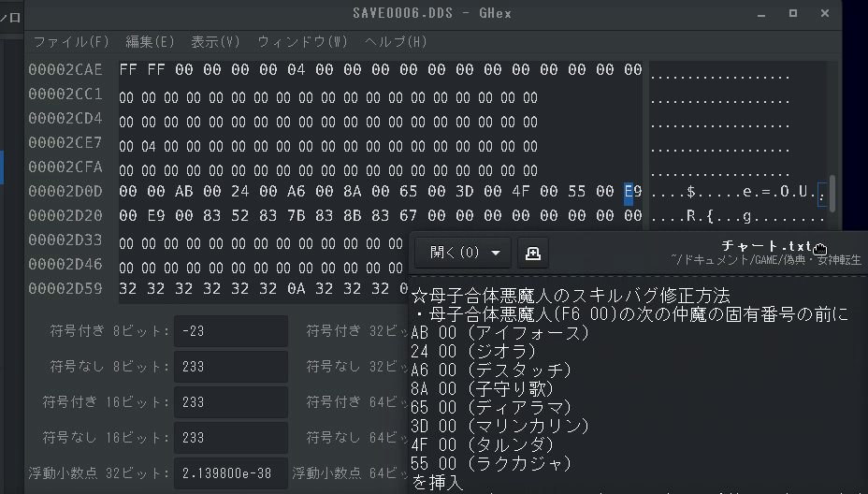The height and width of the screenshot is (494, 868).
Task: Click offset 00002D59 row address
Action: tap(65, 289)
